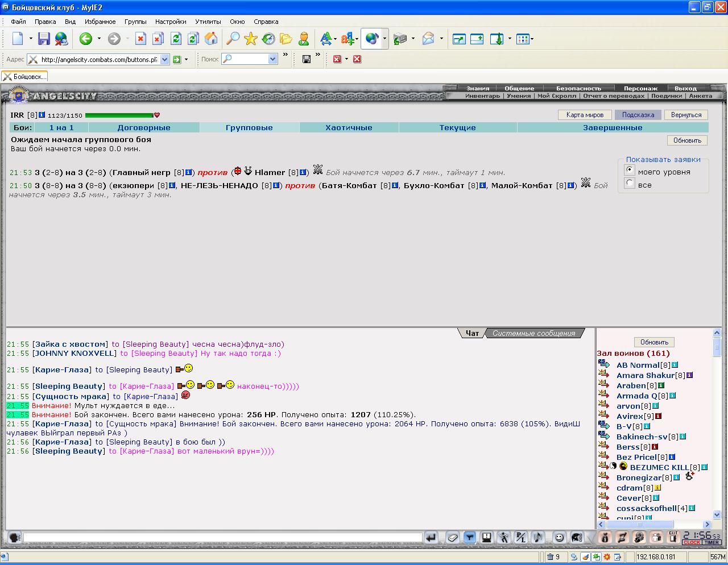The width and height of the screenshot is (728, 565).
Task: Select the "все" radio button
Action: (630, 183)
